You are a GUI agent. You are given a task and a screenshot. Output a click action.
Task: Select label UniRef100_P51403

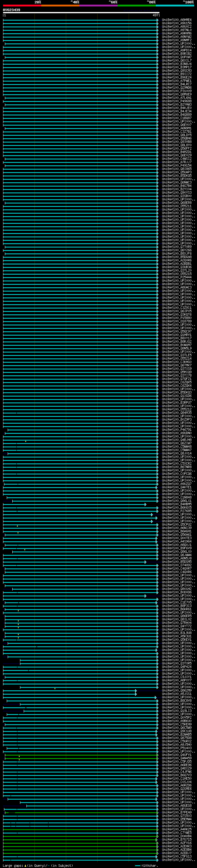tap(177, 748)
